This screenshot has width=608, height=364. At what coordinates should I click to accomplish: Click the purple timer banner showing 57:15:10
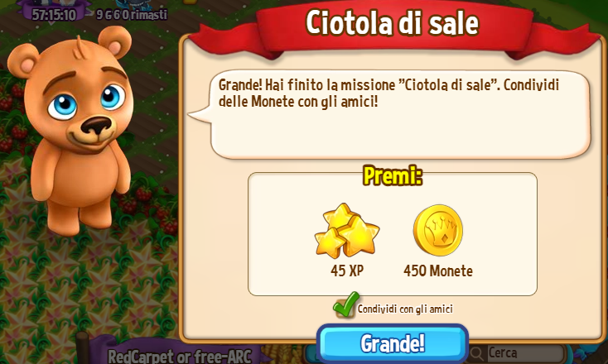(54, 12)
